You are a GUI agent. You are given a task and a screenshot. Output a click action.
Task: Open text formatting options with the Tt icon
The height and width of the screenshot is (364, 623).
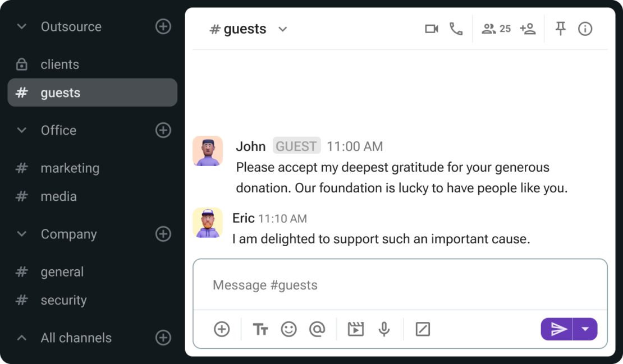[260, 329]
